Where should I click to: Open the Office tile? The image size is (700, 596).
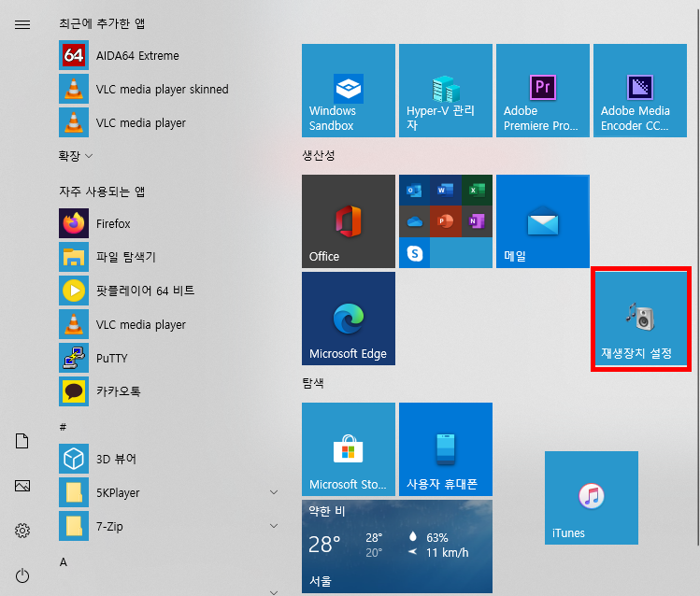point(349,221)
